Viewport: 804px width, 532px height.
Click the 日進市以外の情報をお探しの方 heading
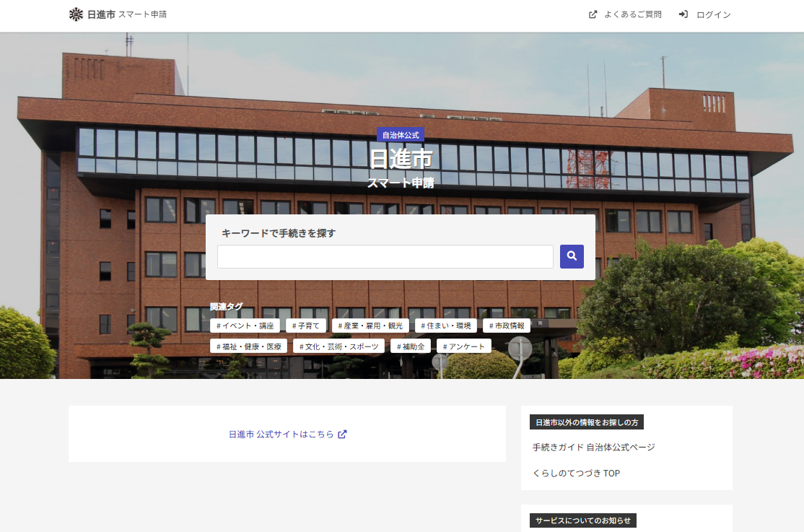[587, 422]
